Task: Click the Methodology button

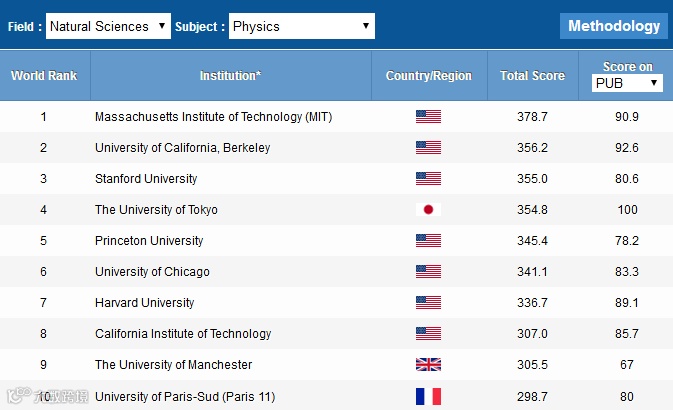Action: 613,26
